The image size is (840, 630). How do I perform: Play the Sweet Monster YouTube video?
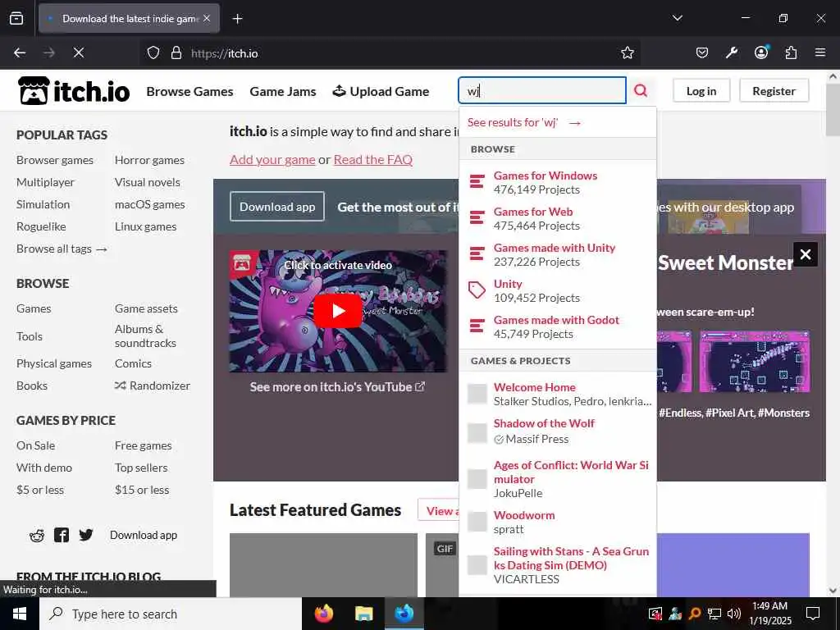(338, 311)
